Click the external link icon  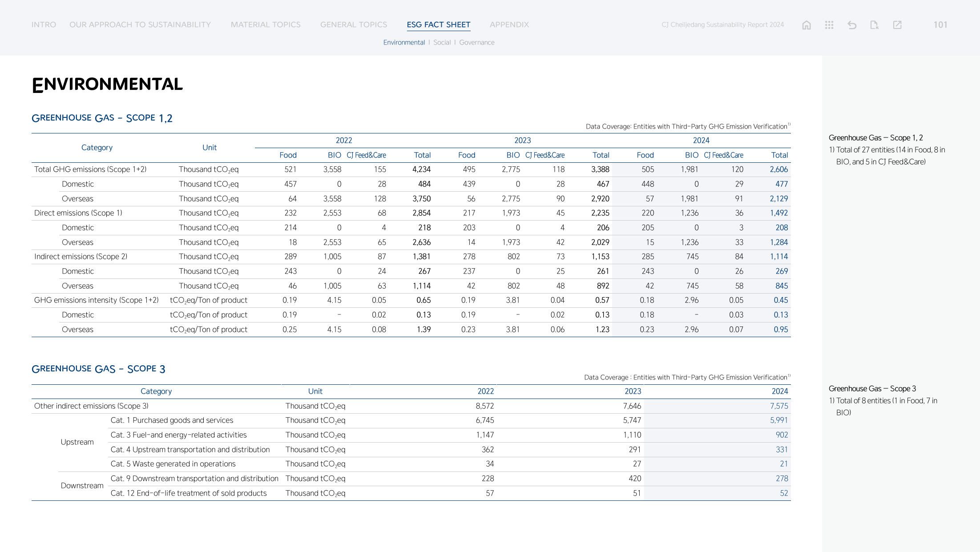897,25
